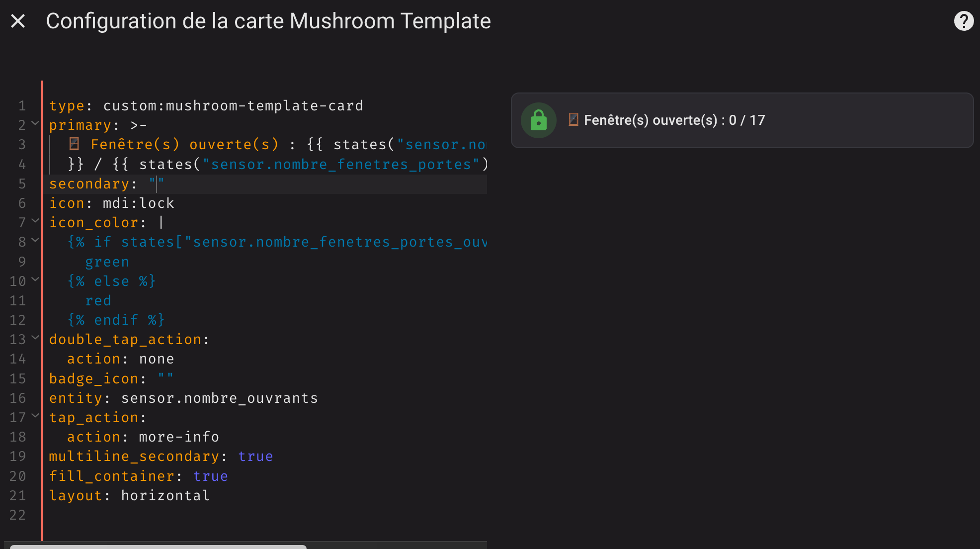The image size is (980, 549).
Task: Click the 'icon_color: |' line
Action: point(107,223)
